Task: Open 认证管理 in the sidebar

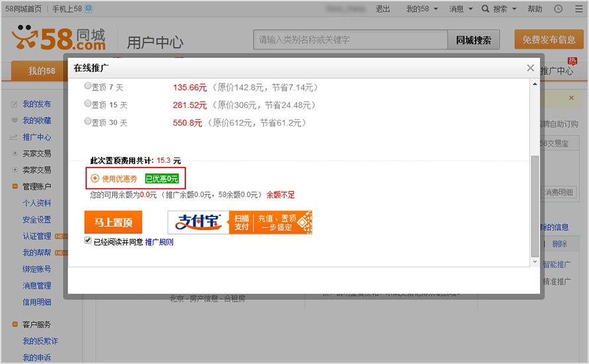Action: click(x=36, y=236)
